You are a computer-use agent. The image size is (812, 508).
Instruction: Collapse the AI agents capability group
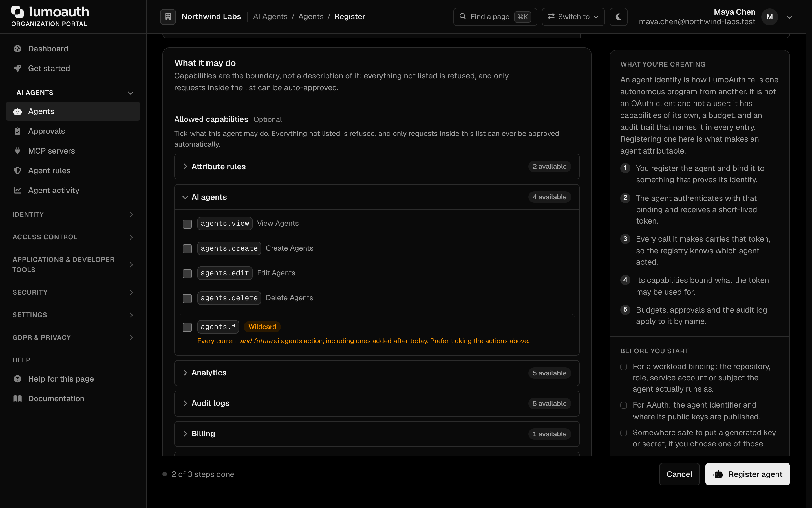377,197
